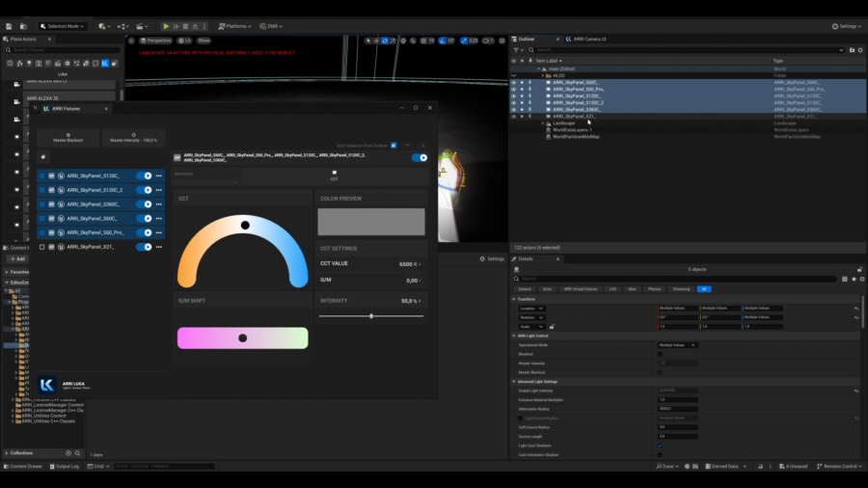Open the Outliner settings gear icon
Viewport: 868px width, 488px height.
pos(860,50)
